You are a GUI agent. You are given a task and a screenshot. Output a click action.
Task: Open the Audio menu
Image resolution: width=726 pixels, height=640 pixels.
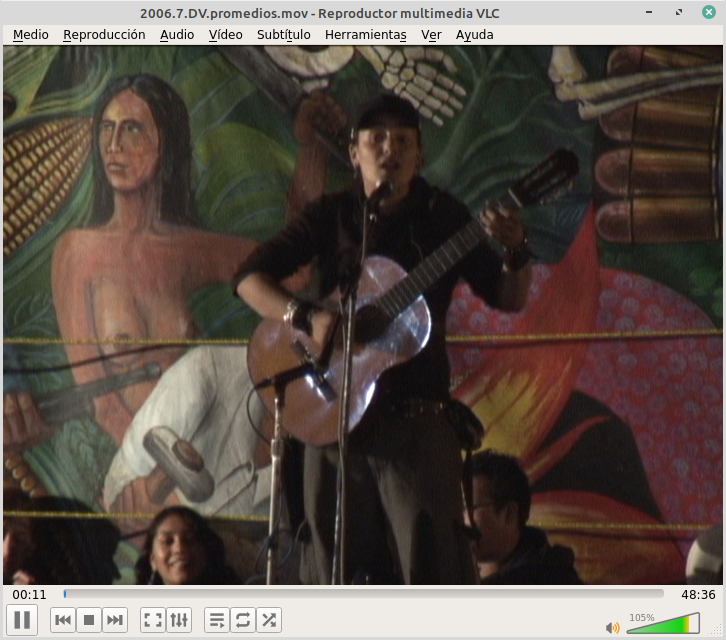tap(177, 35)
